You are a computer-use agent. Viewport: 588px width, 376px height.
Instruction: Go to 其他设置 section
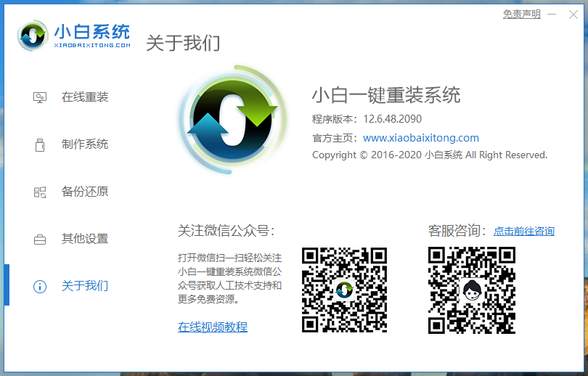(85, 239)
